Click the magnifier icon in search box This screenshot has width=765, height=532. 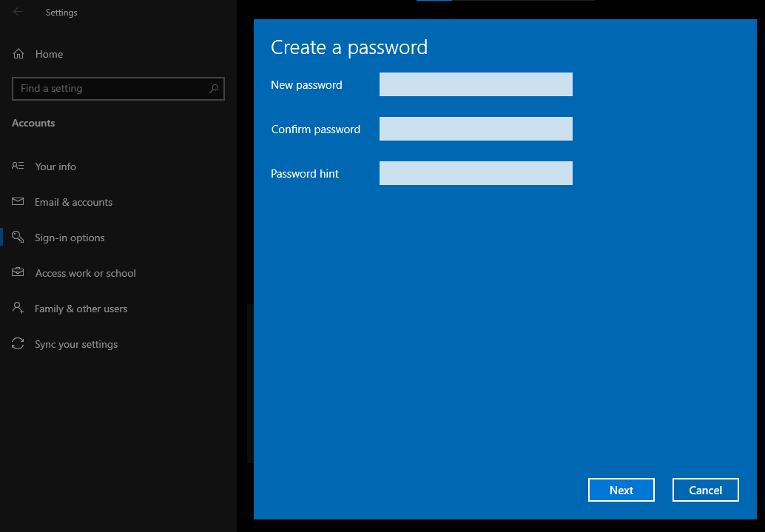click(x=214, y=89)
